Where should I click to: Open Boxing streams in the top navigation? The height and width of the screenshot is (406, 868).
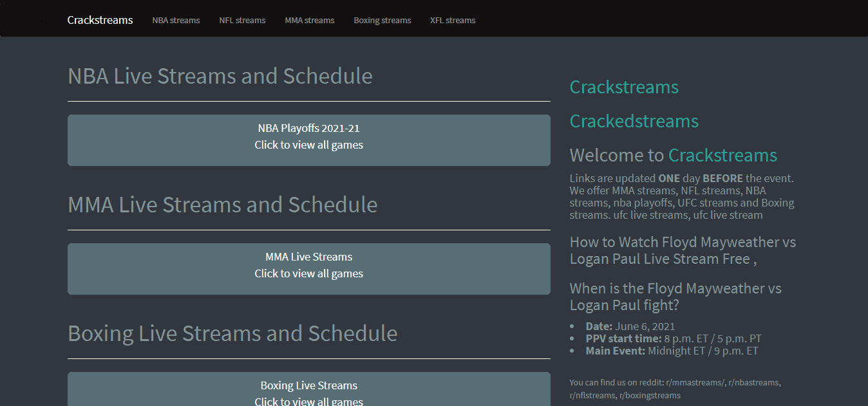pyautogui.click(x=382, y=21)
